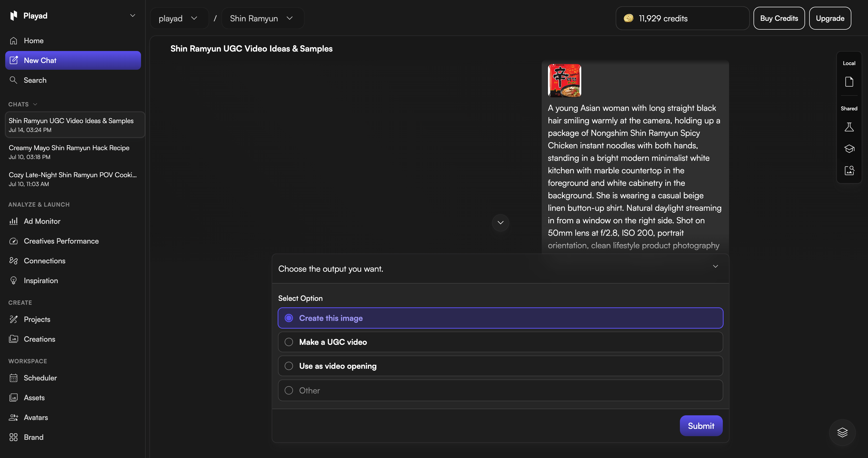Click the Upgrade button

pos(830,18)
